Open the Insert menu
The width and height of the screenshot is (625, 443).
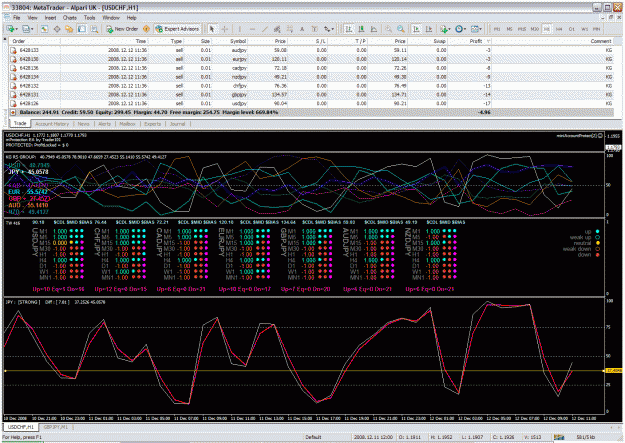tap(50, 18)
